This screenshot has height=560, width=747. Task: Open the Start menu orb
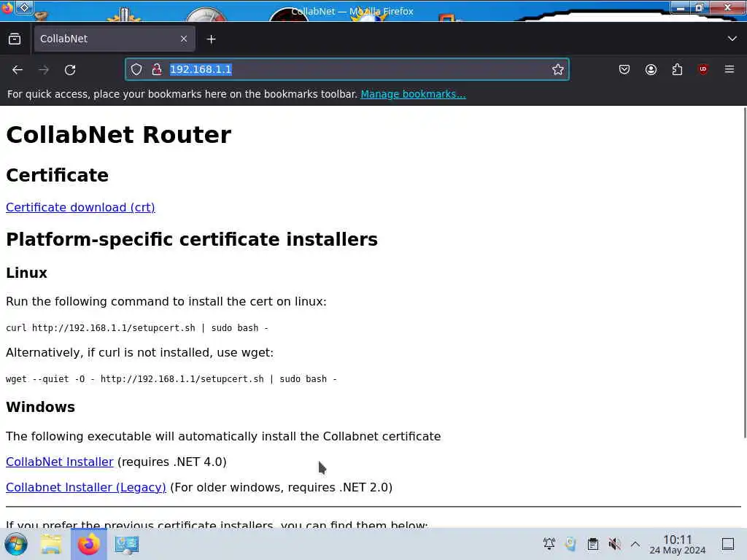click(16, 544)
